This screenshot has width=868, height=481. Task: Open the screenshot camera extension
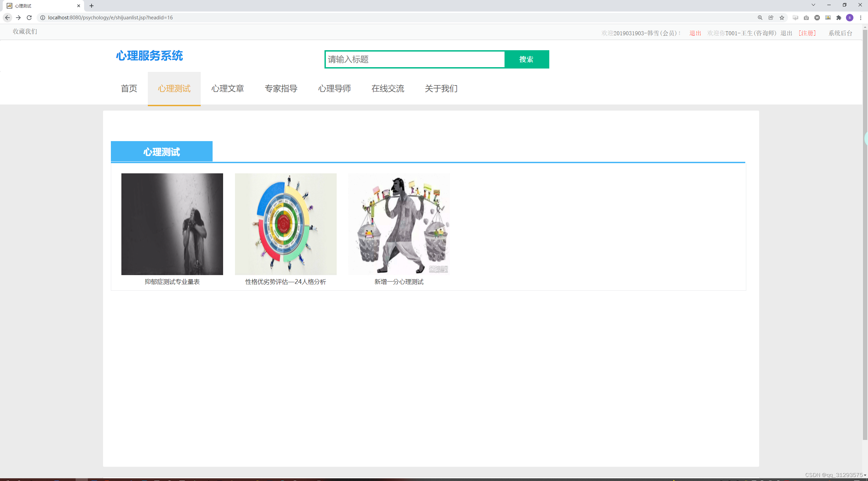point(806,18)
